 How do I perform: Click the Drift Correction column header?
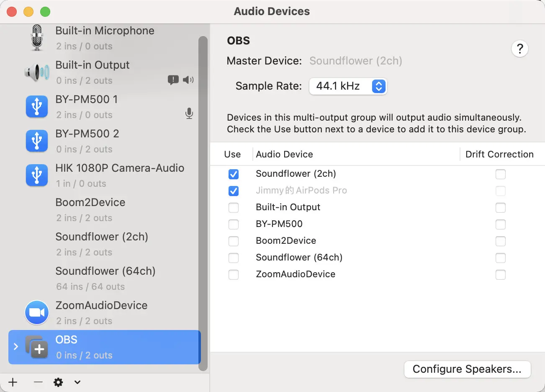(499, 155)
